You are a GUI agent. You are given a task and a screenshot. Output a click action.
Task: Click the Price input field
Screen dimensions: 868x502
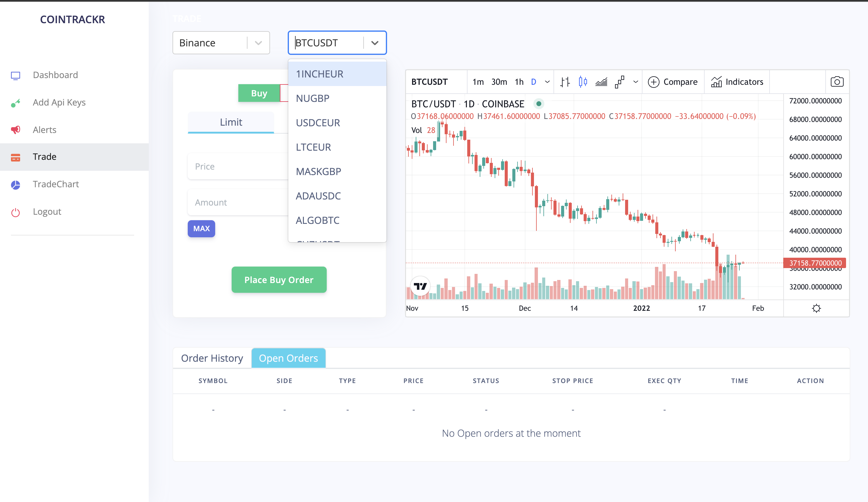pyautogui.click(x=238, y=167)
